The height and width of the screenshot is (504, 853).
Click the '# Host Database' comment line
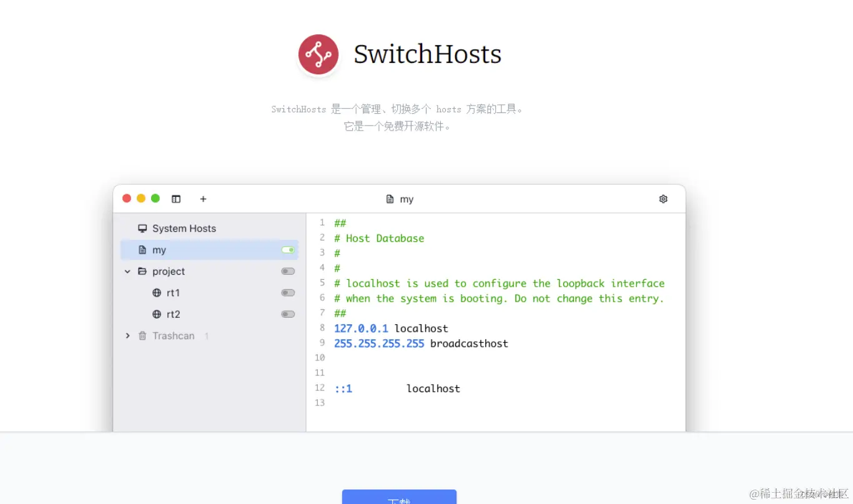(x=379, y=238)
